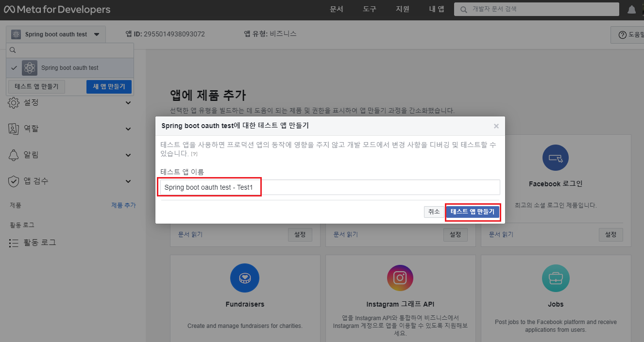Focus the 테스트 앱 이름 text field
The image size is (644, 342).
330,188
